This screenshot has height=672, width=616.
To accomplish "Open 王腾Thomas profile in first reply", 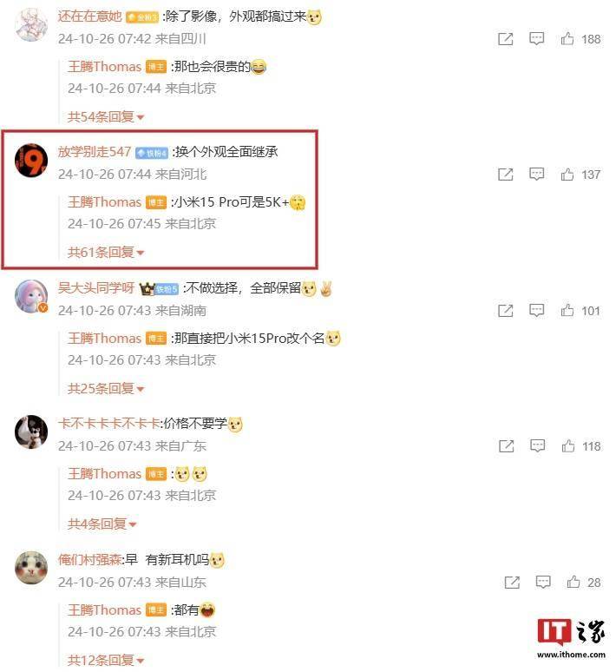I will tap(104, 67).
